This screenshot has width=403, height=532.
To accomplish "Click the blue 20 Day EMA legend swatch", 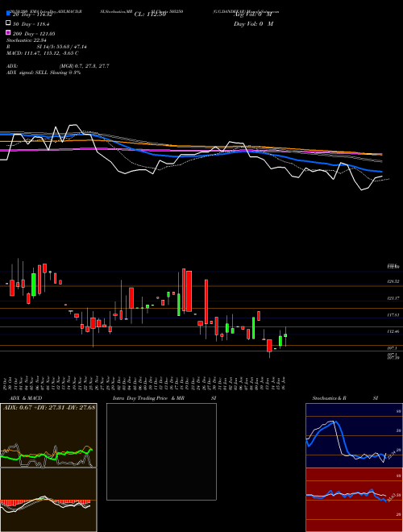I will pos(8,13).
